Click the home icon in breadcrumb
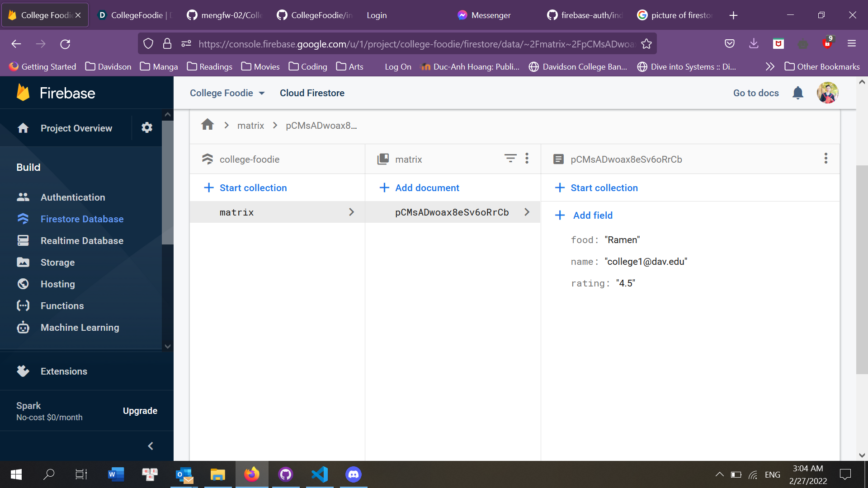Viewport: 868px width, 488px height. tap(208, 125)
